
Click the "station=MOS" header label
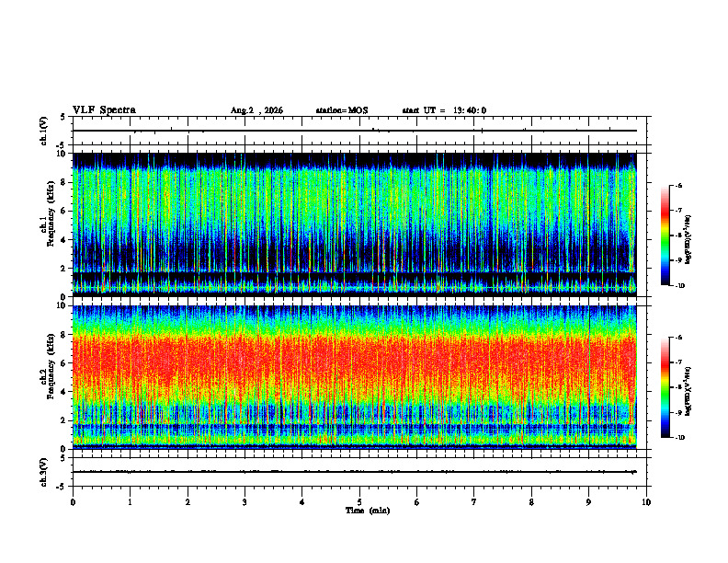(x=342, y=110)
